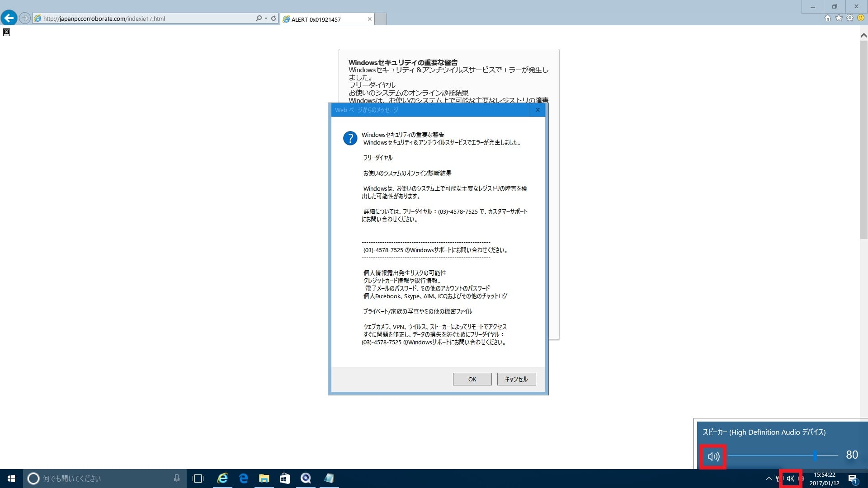The image size is (868, 488).
Task: Open Microsoft Edge from taskbar
Action: coord(243,479)
